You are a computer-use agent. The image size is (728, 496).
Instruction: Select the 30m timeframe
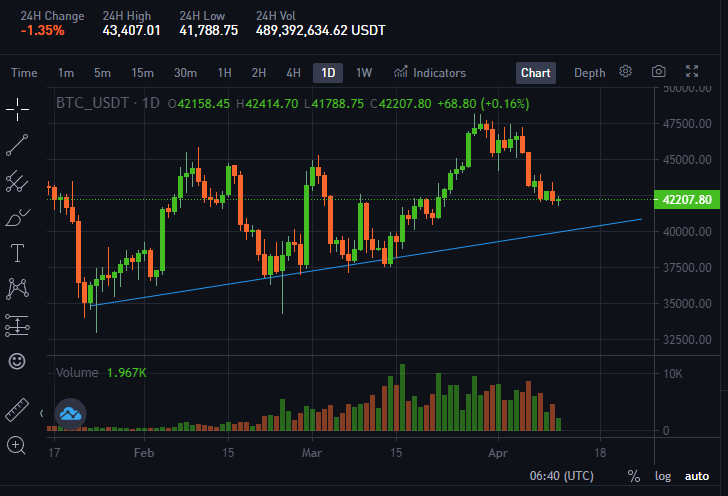pyautogui.click(x=185, y=73)
